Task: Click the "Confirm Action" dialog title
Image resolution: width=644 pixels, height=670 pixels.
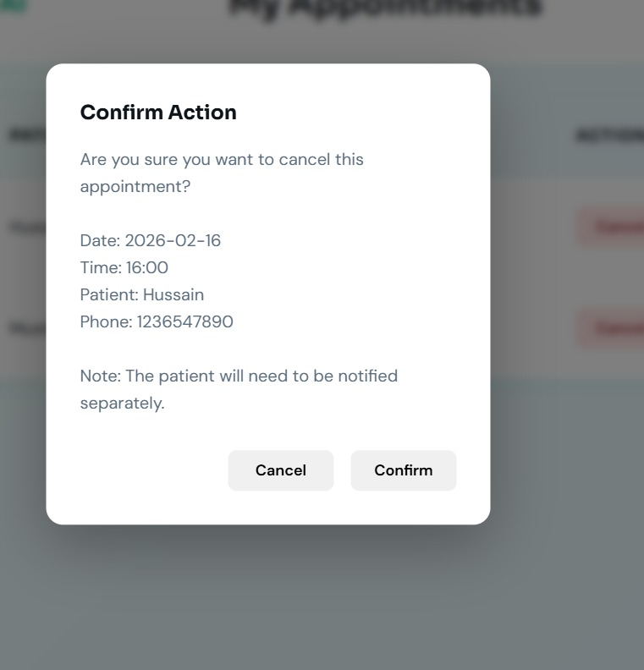Action: click(x=158, y=113)
